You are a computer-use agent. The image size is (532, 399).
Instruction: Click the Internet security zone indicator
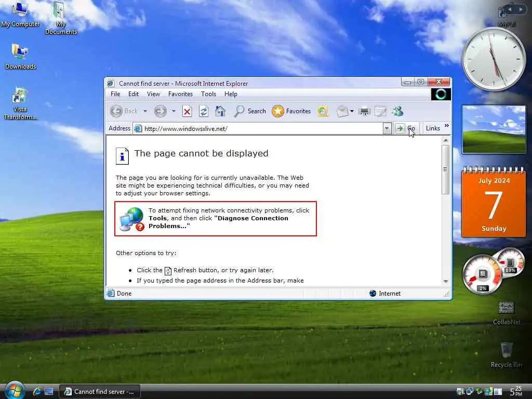coord(385,294)
